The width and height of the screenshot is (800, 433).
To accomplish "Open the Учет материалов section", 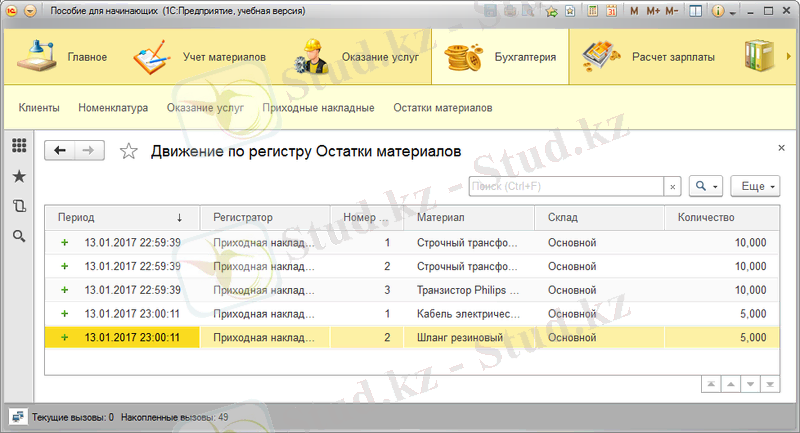I will (x=224, y=57).
